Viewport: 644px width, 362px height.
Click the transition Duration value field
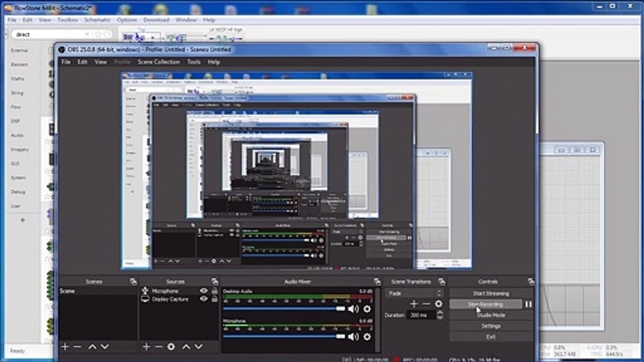(x=421, y=315)
